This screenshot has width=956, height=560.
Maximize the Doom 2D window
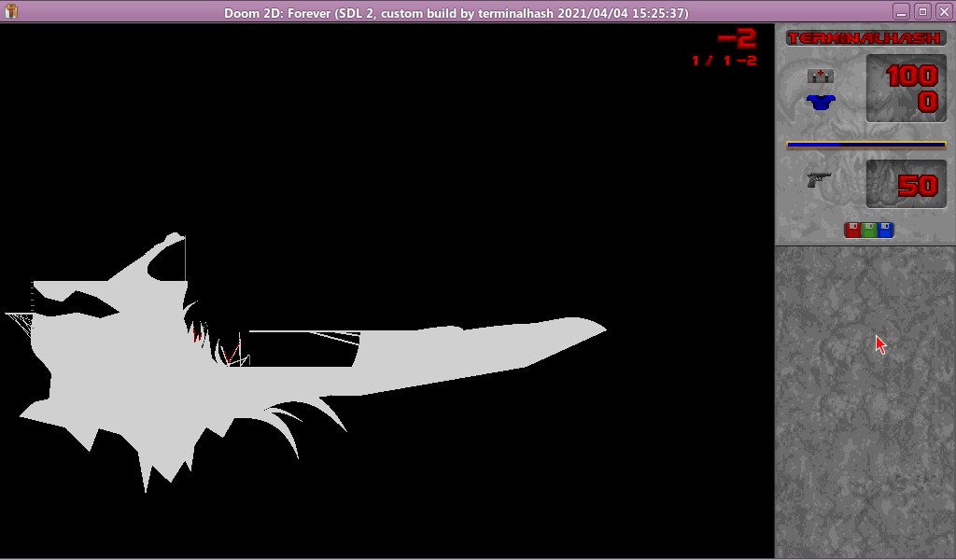(x=922, y=11)
